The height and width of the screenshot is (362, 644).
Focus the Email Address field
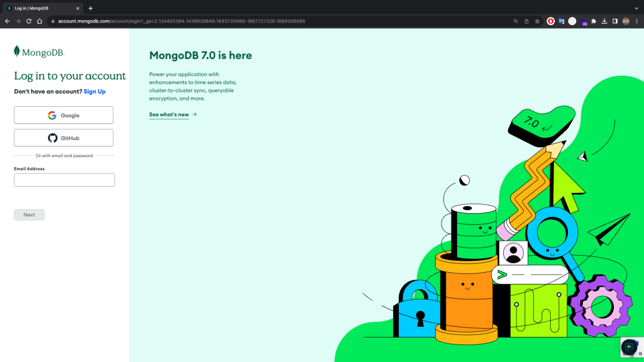point(65,180)
